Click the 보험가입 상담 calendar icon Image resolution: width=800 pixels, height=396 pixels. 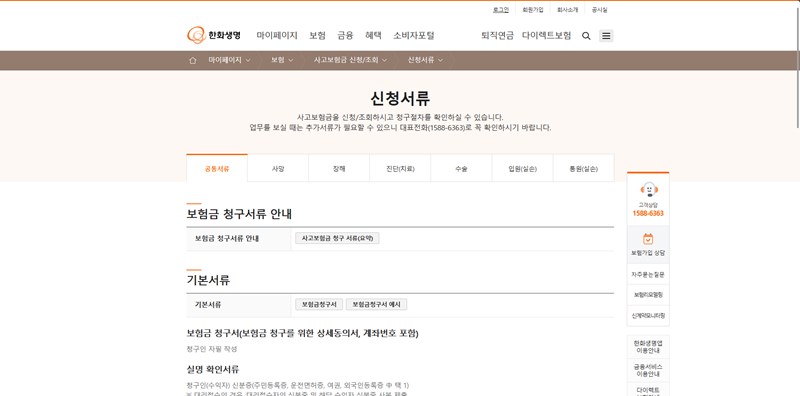tap(648, 239)
